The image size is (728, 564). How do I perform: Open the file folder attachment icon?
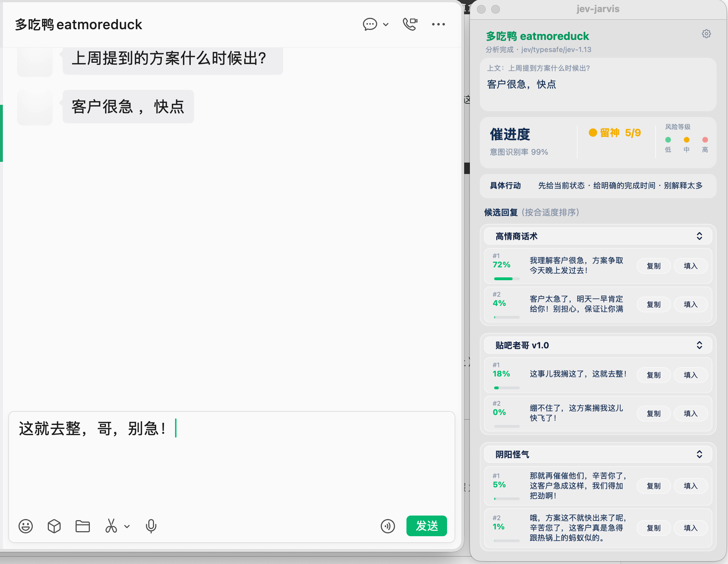83,526
